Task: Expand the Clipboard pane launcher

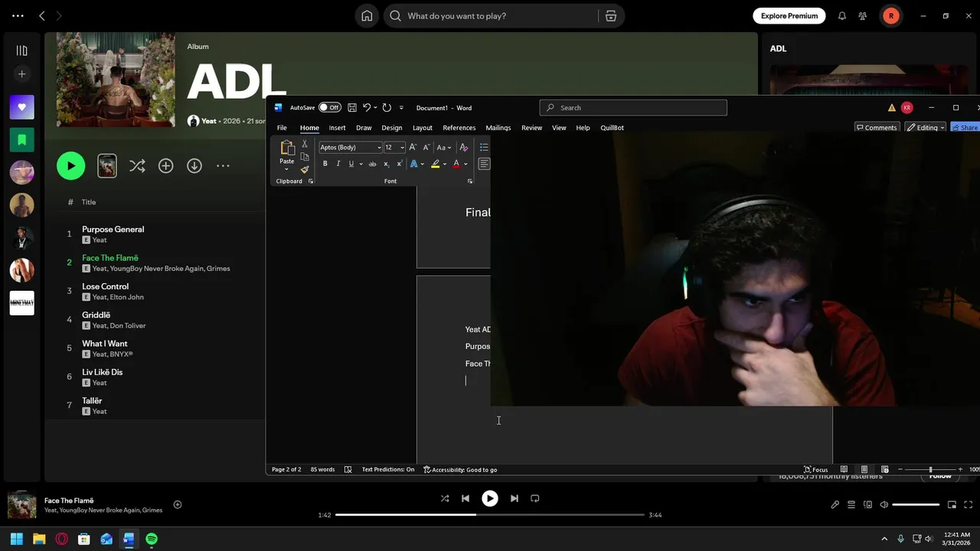Action: pos(310,181)
